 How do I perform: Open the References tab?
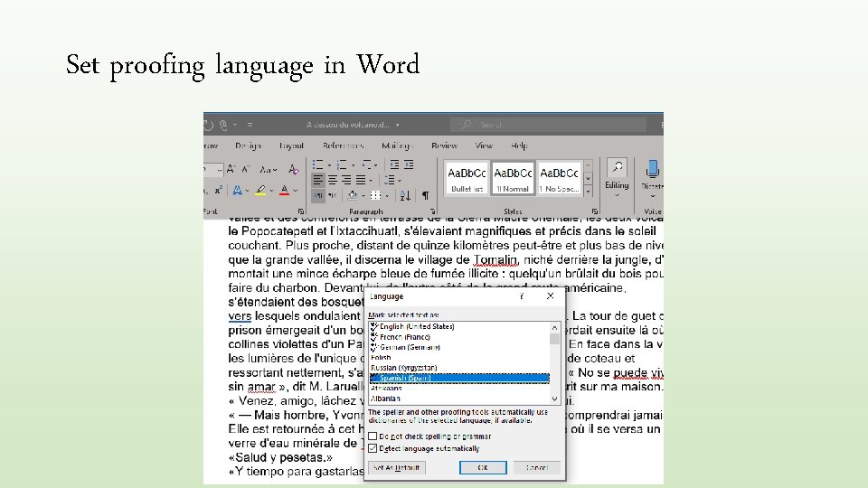(344, 145)
